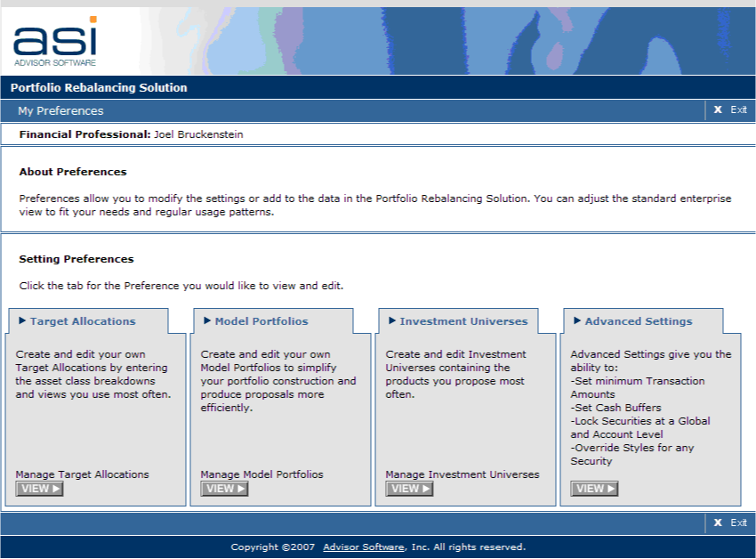Viewport: 756px width, 559px height.
Task: Click the X icon beside top Exit
Action: point(718,110)
